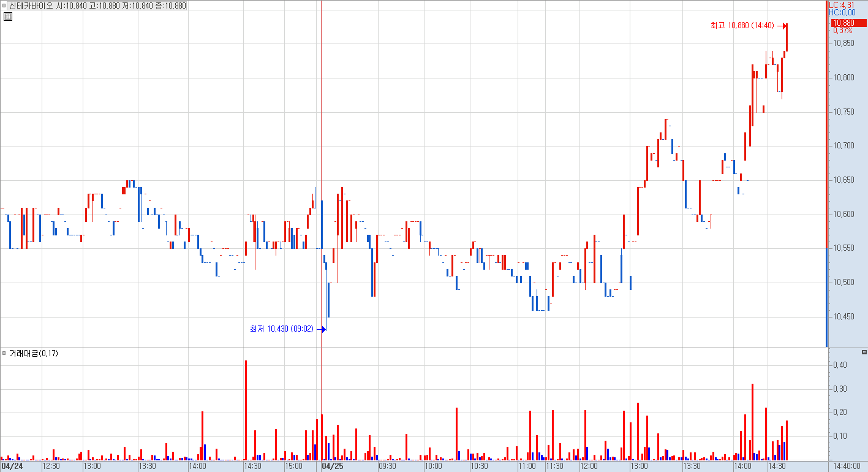This screenshot has height=472, width=868.
Task: Click the 10,450 price axis label
Action: tap(843, 317)
